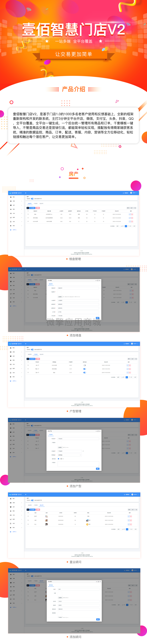Expand 系统 chevron in 楼盘管理 screenshot sidebar
147x644 pixels.
(x=22, y=226)
